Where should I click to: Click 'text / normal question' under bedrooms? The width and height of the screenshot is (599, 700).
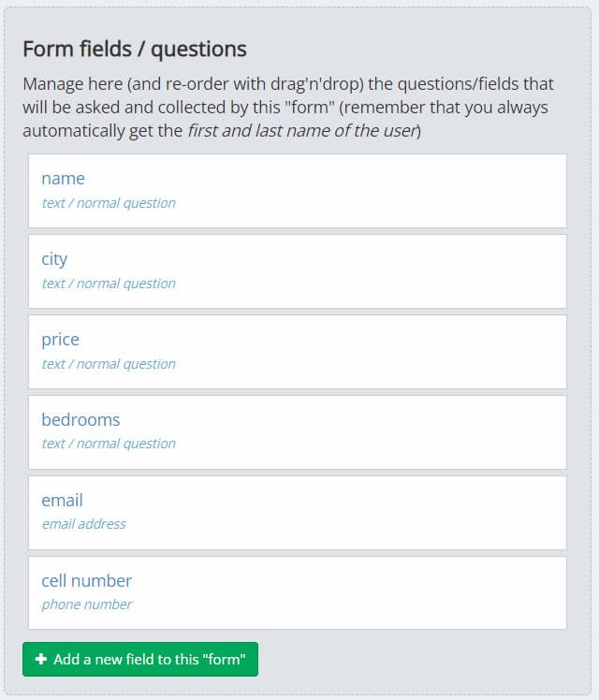[109, 444]
